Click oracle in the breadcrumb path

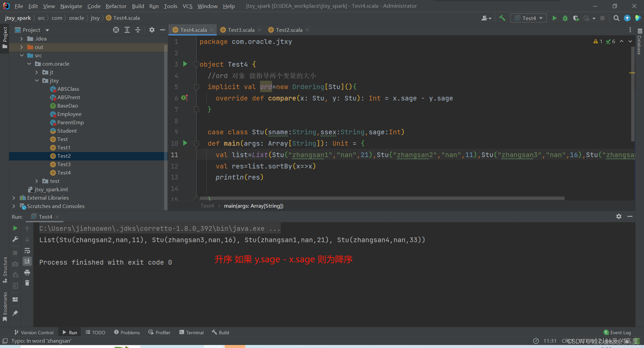click(76, 18)
